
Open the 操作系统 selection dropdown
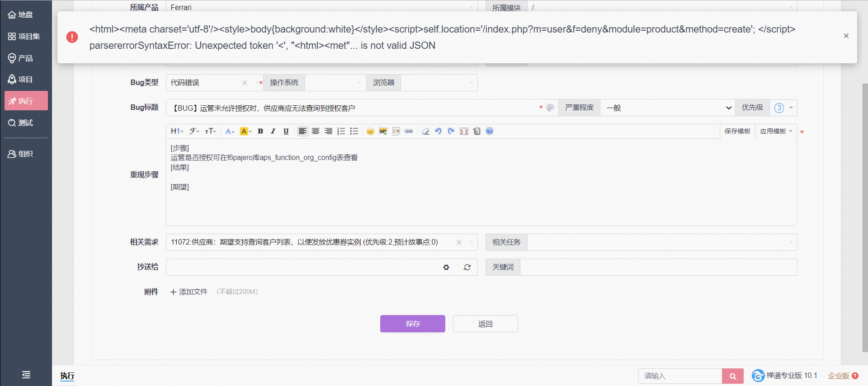click(335, 83)
